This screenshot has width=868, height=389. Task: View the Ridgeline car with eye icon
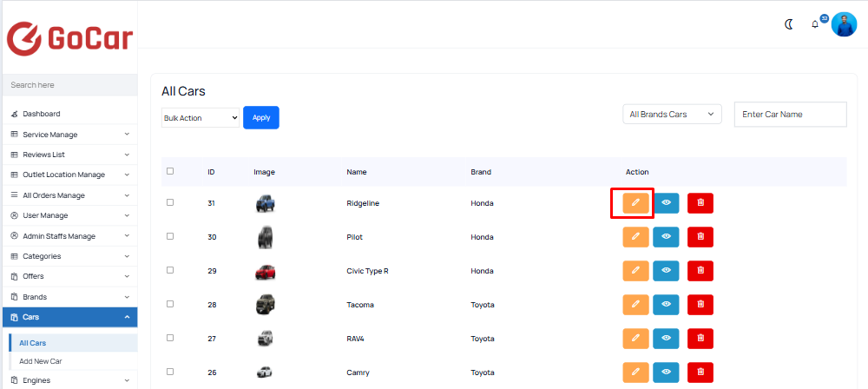point(666,203)
